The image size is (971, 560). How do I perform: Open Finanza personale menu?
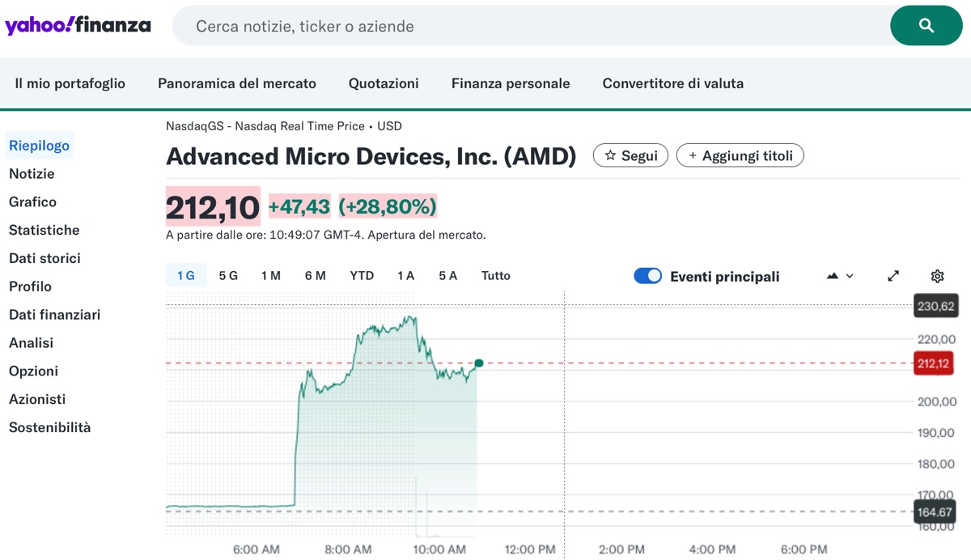[x=510, y=83]
